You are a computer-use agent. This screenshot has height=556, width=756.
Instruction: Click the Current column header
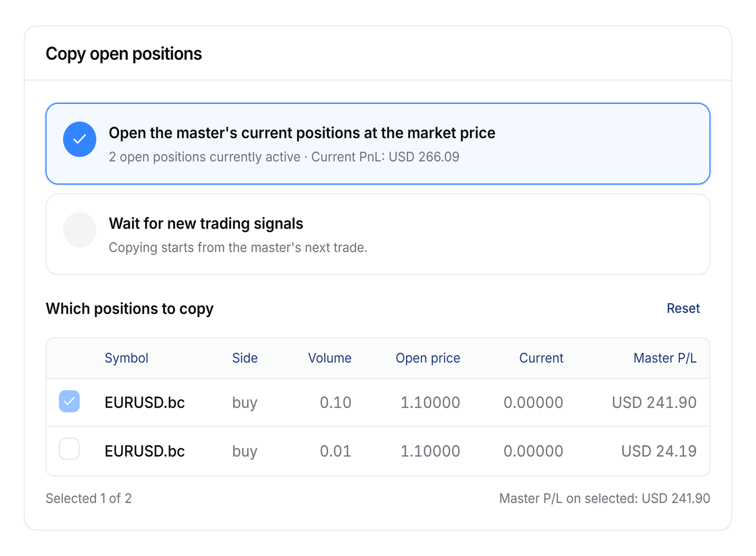coord(541,358)
